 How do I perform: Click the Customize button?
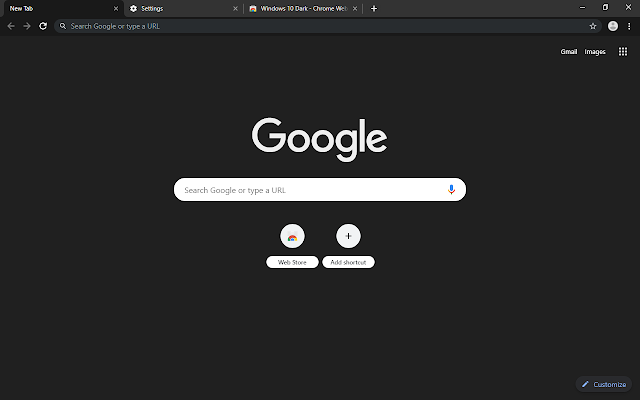(604, 384)
